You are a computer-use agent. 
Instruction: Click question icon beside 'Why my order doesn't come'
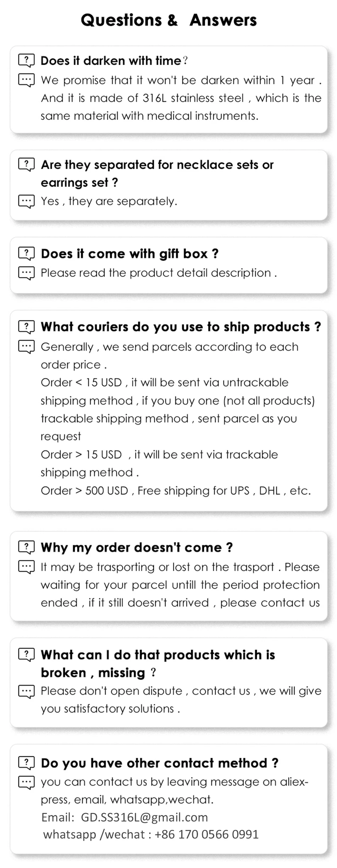[26, 547]
